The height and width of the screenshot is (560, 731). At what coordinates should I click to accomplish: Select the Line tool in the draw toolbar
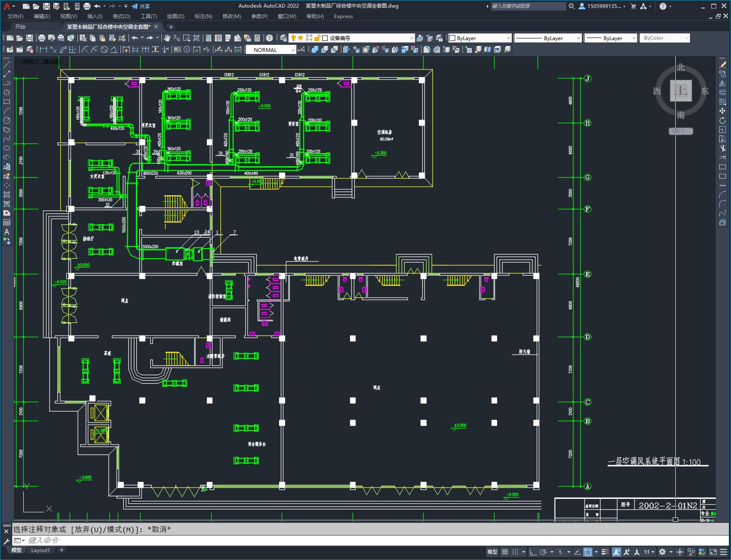click(x=7, y=65)
